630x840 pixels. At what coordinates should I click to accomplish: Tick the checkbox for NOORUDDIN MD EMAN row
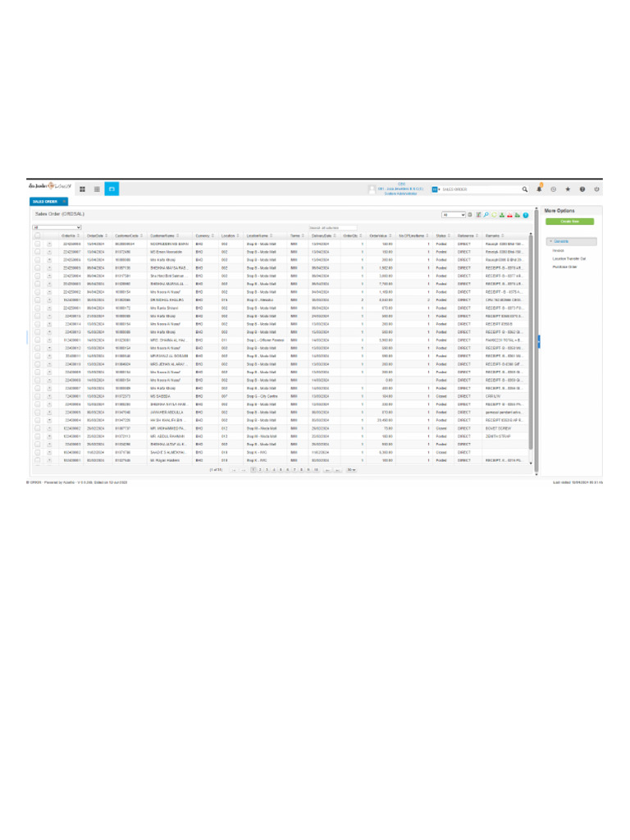click(38, 244)
